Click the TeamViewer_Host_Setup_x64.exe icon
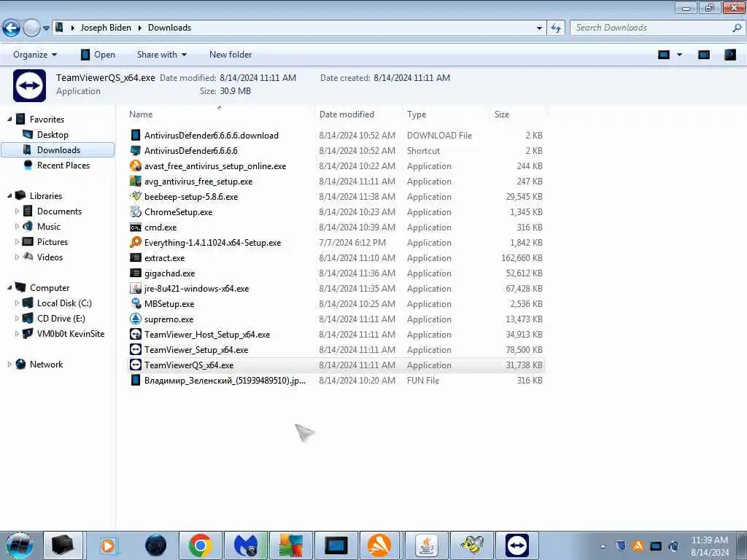 point(136,334)
